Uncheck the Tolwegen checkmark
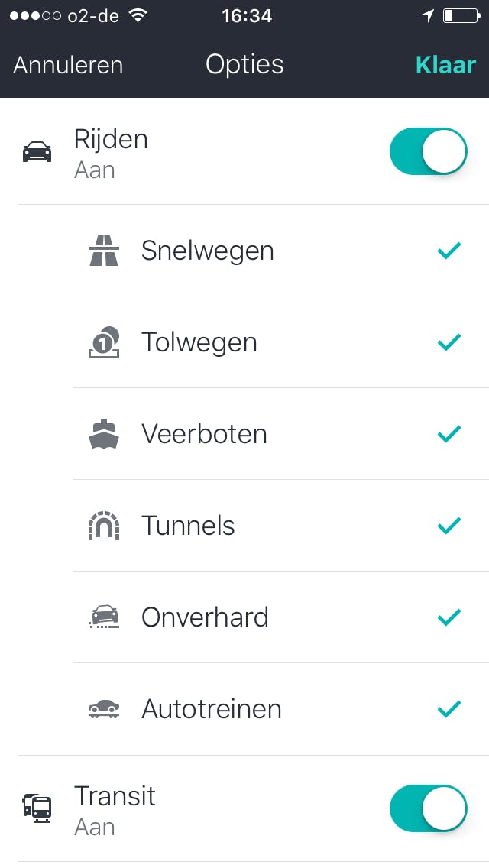 pos(449,342)
